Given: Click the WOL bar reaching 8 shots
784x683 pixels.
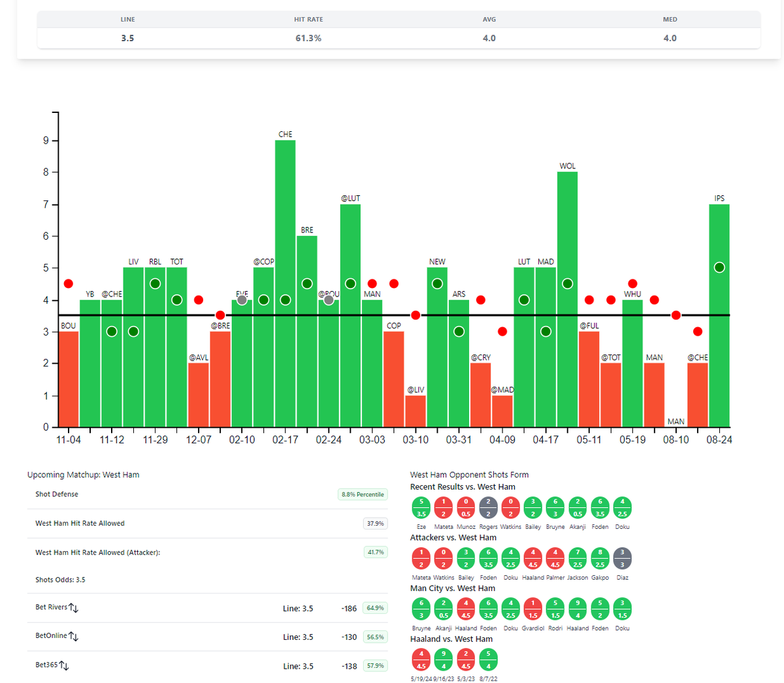Looking at the screenshot, I should 567,299.
